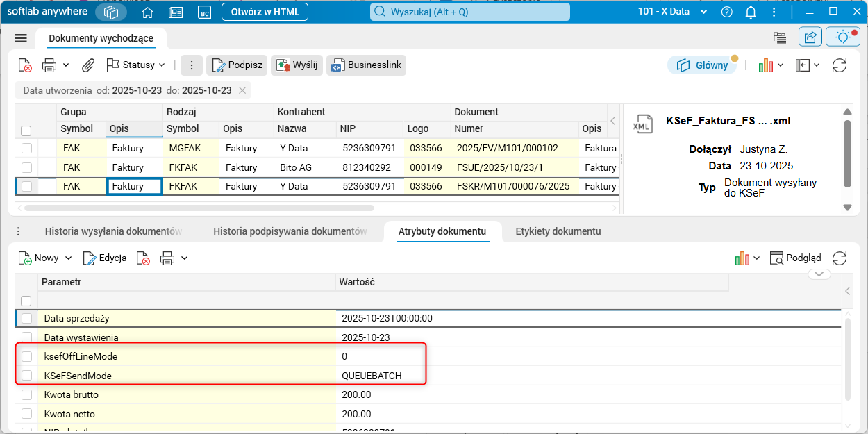Toggle select-all checkbox in attributes grid
Screen dimensions: 868x434
(x=26, y=301)
